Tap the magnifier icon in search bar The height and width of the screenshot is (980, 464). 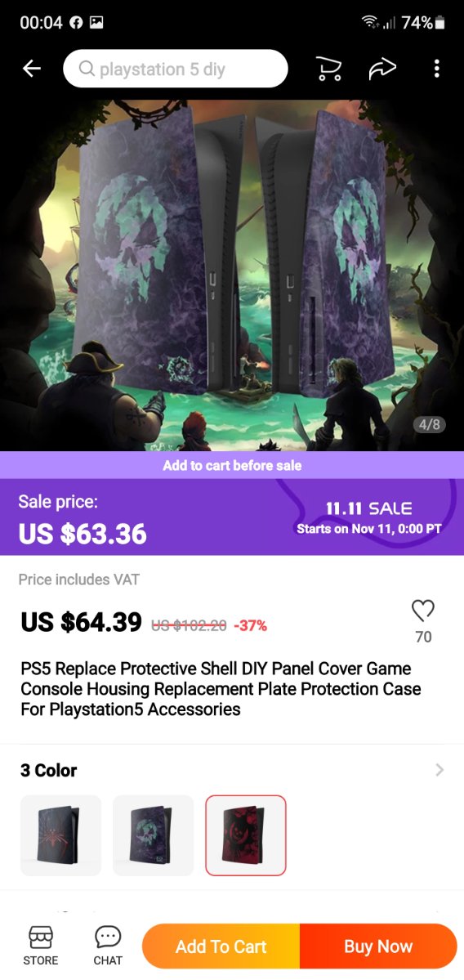[x=87, y=68]
